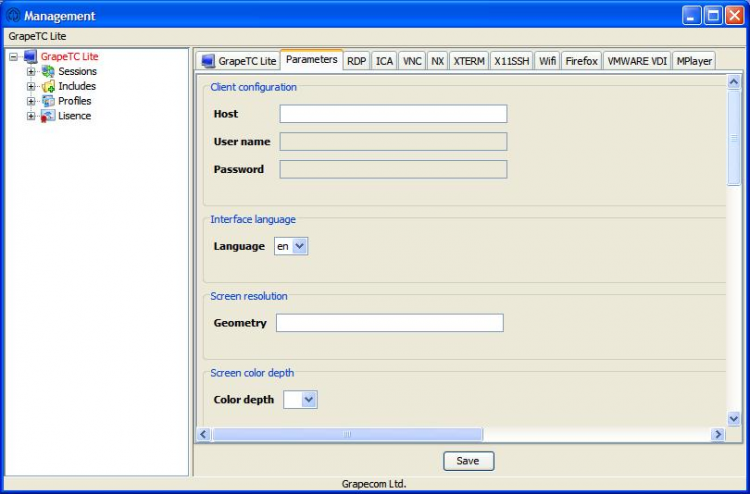The width and height of the screenshot is (750, 494).
Task: Select the XTERM tab
Action: tap(469, 61)
